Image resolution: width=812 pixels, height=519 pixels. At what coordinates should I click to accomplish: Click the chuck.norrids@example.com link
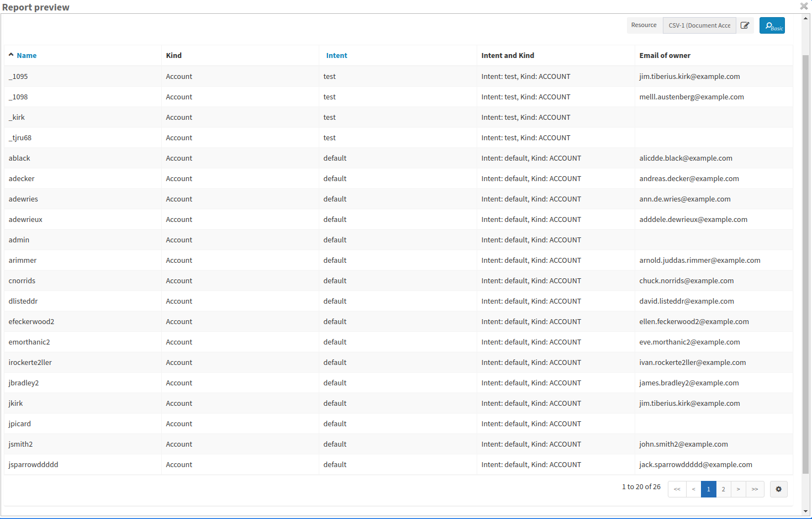coord(687,280)
